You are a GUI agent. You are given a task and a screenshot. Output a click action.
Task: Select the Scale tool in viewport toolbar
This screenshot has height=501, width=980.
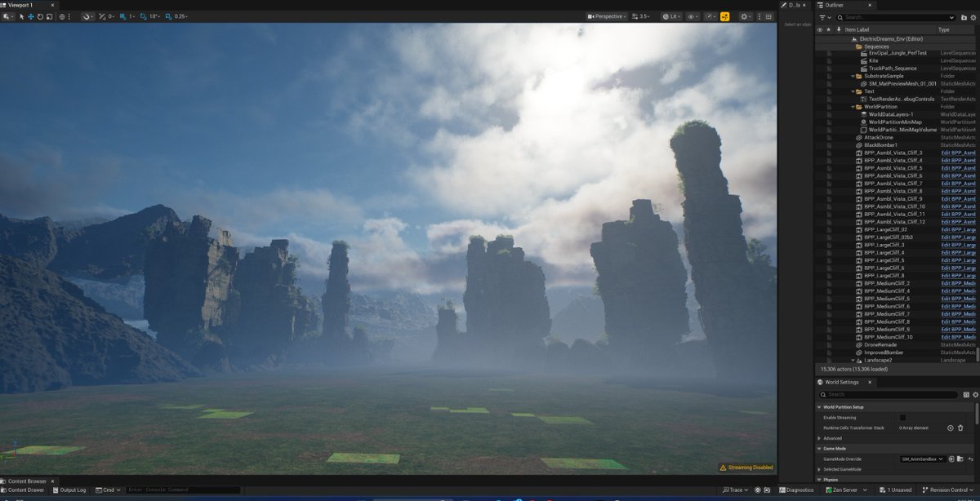coord(50,16)
